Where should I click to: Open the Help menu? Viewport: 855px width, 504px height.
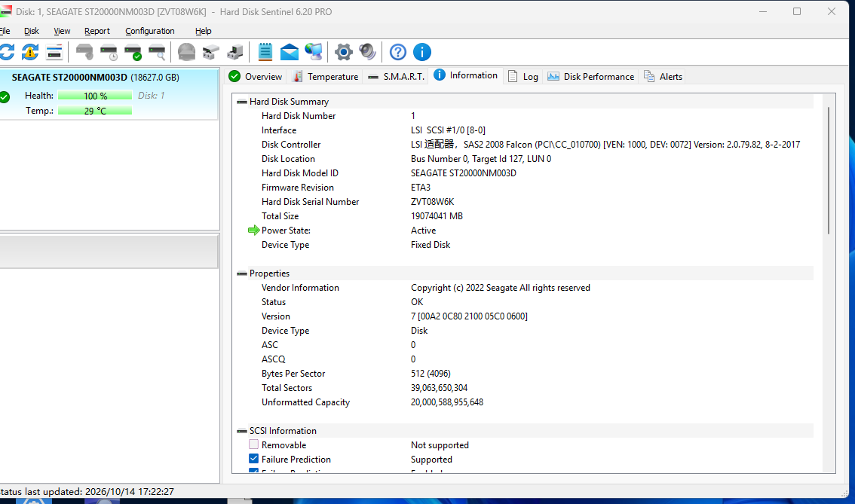pos(204,31)
